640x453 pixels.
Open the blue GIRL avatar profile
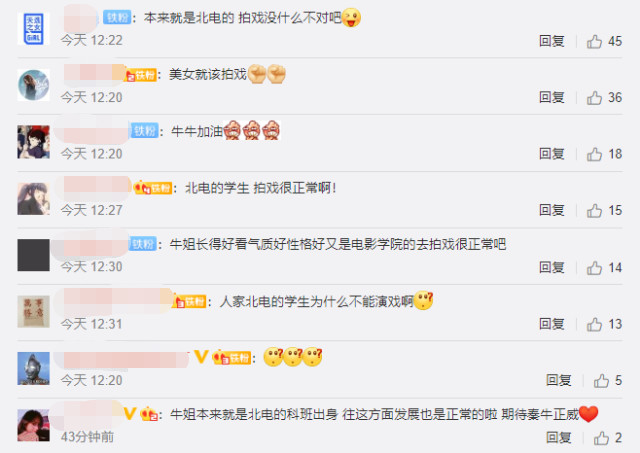pyautogui.click(x=33, y=28)
